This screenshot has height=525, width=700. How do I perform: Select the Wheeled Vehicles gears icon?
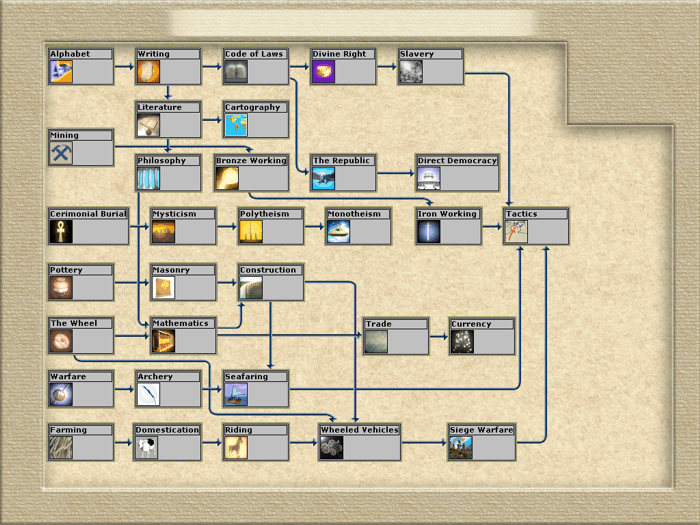tap(332, 448)
